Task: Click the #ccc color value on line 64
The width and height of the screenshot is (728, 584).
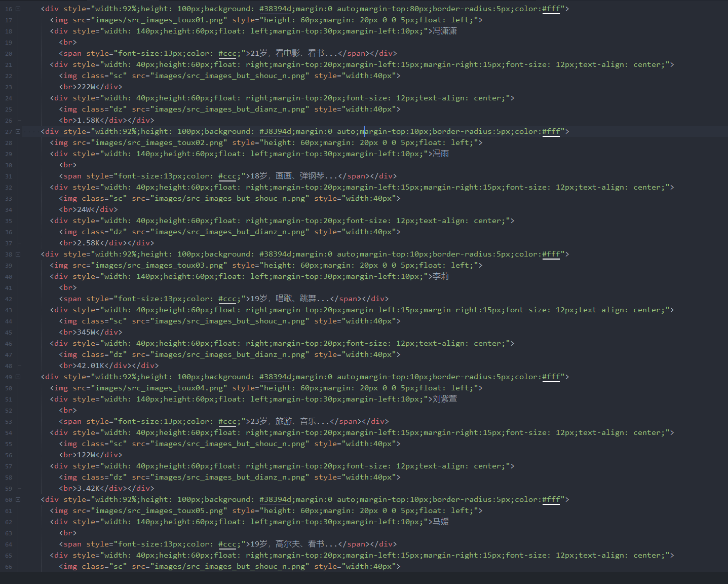Action: coord(227,544)
